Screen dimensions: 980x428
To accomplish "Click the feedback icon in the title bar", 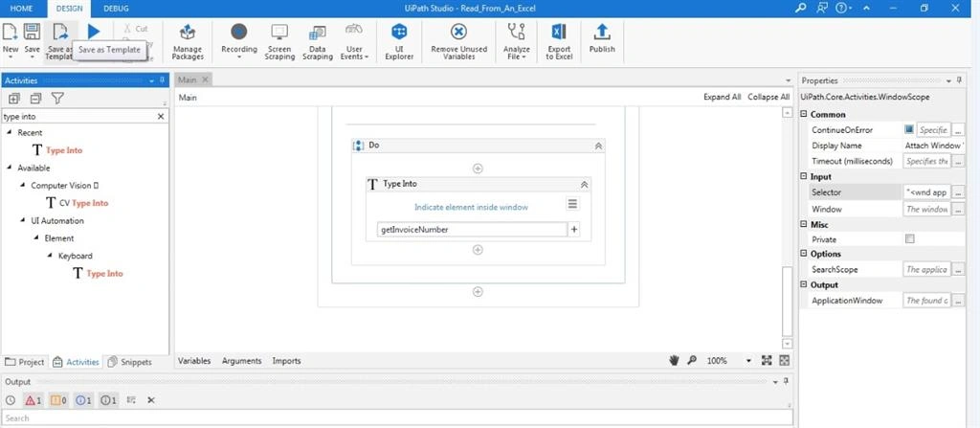I will pyautogui.click(x=822, y=8).
